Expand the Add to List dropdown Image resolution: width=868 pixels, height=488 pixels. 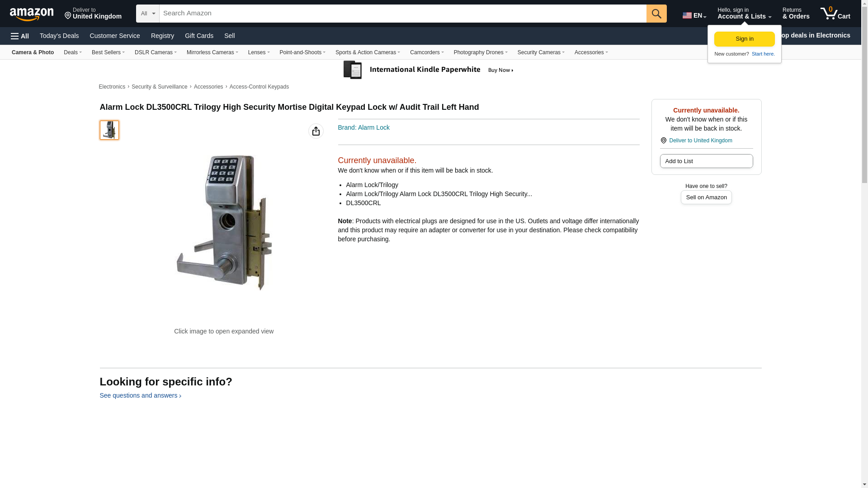click(706, 161)
